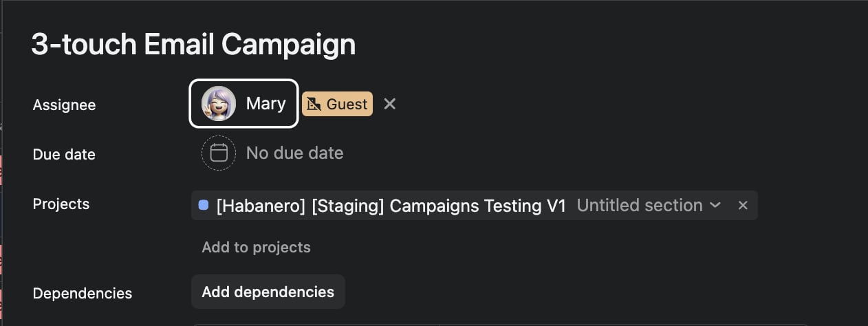Click Add to projects
868x326 pixels.
256,247
